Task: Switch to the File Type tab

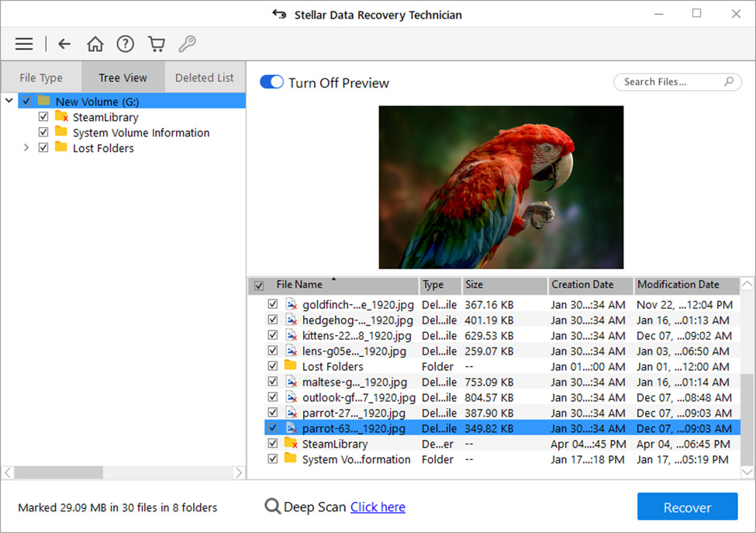Action: click(x=41, y=78)
